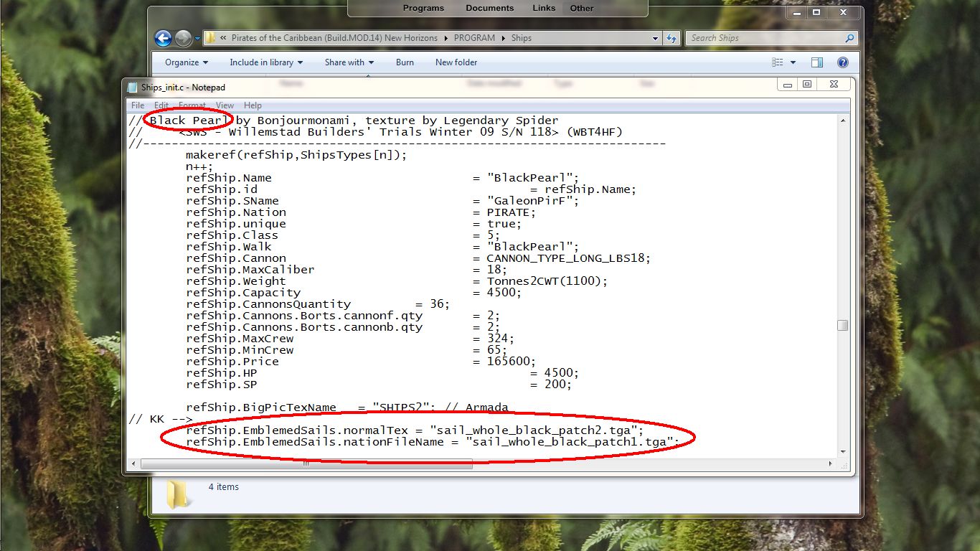Toggle the preview pane button

pyautogui.click(x=817, y=62)
